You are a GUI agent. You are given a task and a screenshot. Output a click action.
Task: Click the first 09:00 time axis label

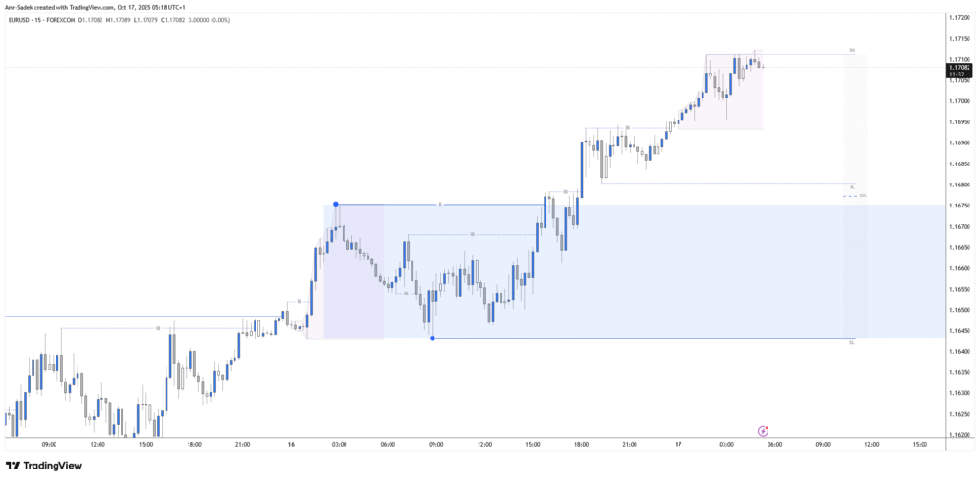tap(50, 445)
